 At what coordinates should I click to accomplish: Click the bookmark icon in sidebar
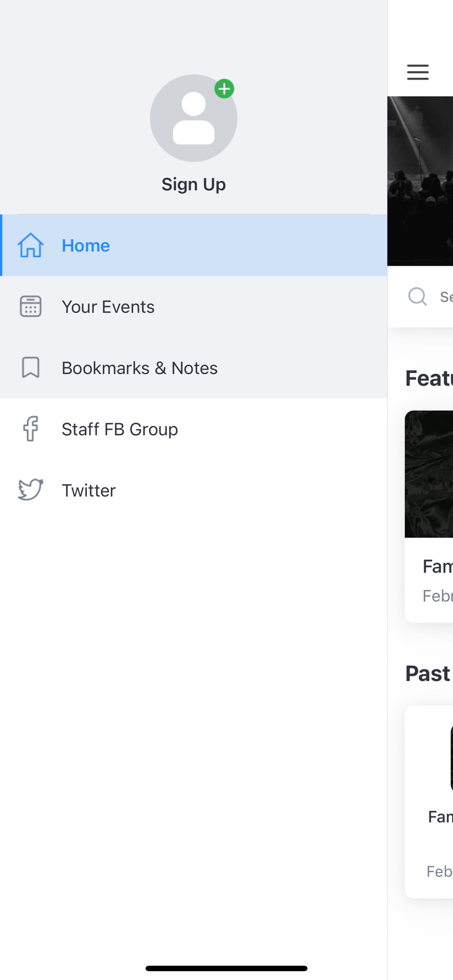click(30, 367)
